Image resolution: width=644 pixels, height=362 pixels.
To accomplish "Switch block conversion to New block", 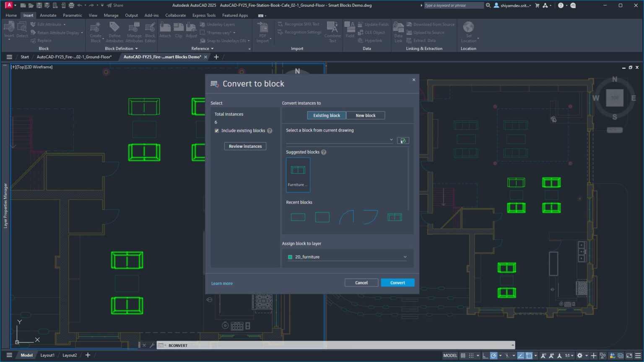I will pos(365,115).
